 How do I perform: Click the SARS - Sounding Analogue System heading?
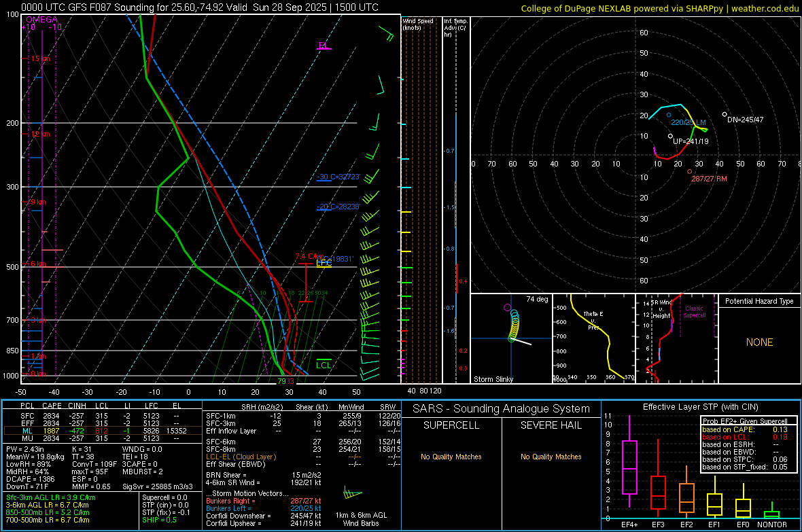501,409
